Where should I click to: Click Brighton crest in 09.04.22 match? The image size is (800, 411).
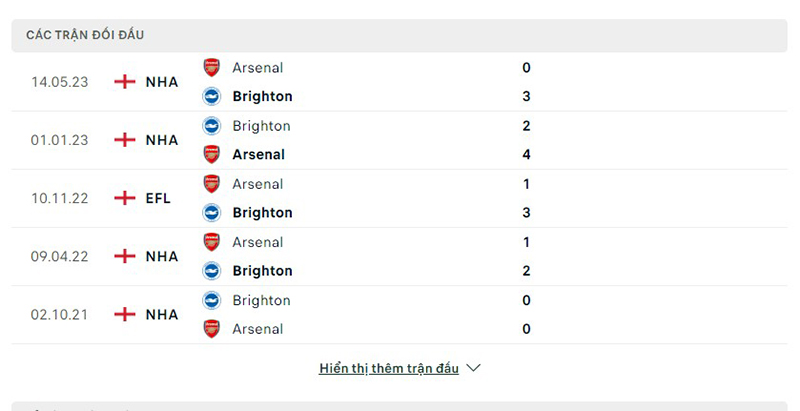[x=211, y=271]
